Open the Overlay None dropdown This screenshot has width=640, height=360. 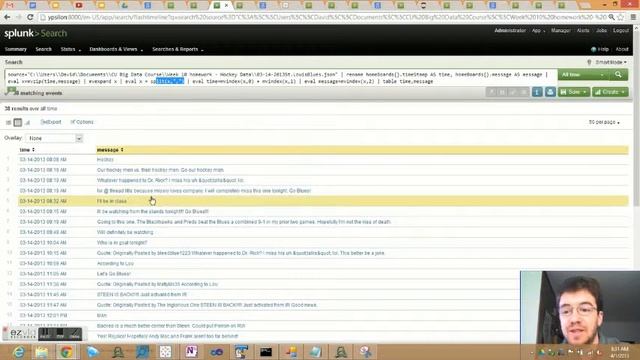point(54,138)
